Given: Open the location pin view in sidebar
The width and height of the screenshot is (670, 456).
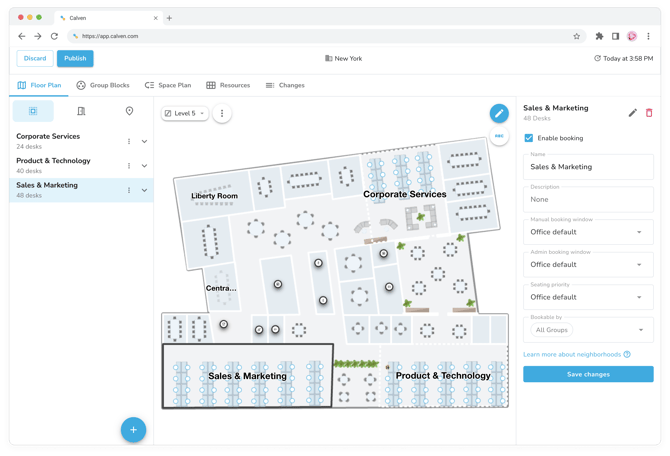Looking at the screenshot, I should [129, 111].
